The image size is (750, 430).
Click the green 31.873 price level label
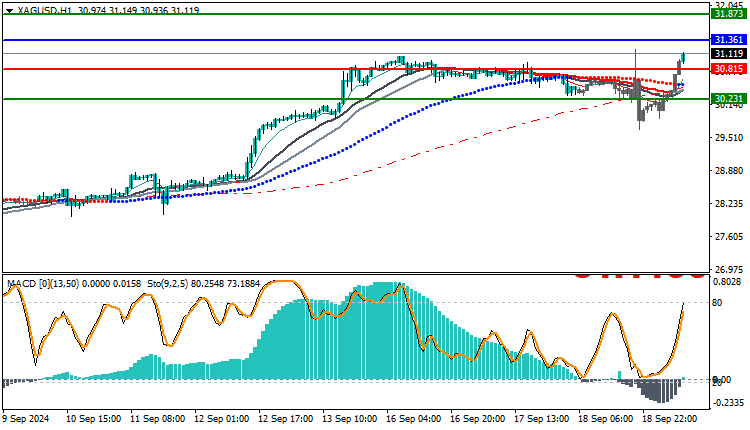[728, 14]
